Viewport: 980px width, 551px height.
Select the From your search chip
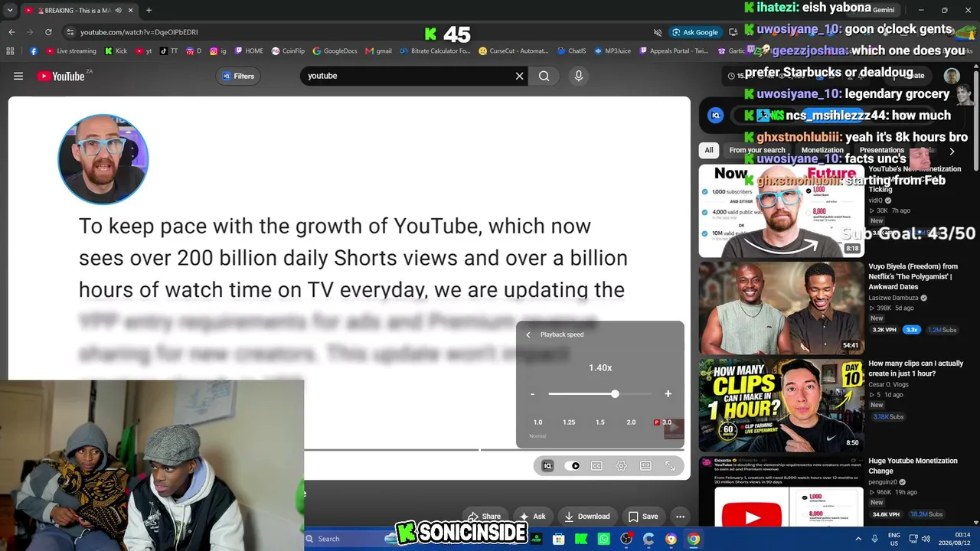757,150
